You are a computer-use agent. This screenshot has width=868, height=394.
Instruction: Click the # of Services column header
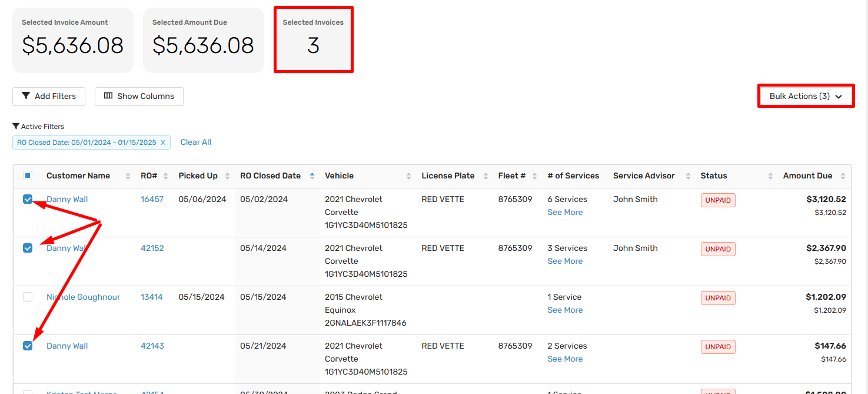[x=573, y=176]
